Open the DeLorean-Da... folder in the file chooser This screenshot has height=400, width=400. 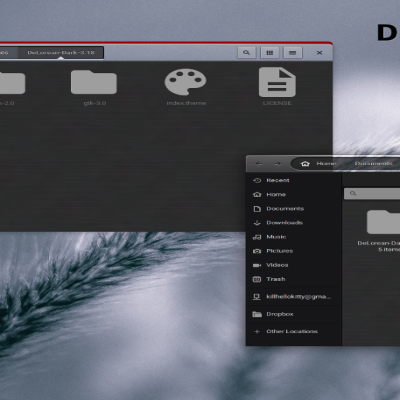tap(383, 222)
